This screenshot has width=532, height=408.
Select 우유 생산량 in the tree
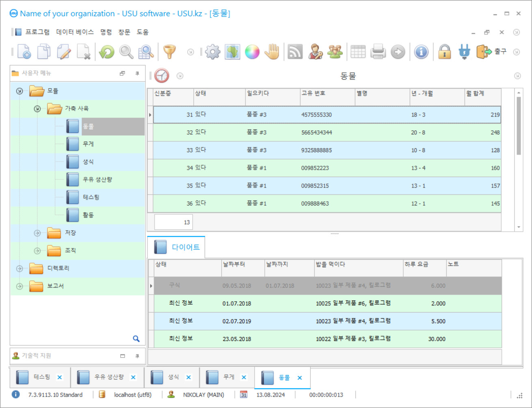pyautogui.click(x=97, y=179)
